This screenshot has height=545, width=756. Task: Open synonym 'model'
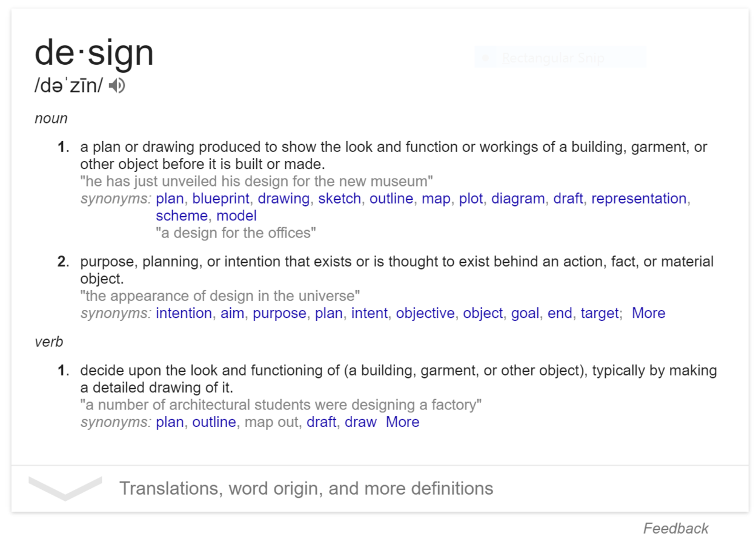coord(237,216)
